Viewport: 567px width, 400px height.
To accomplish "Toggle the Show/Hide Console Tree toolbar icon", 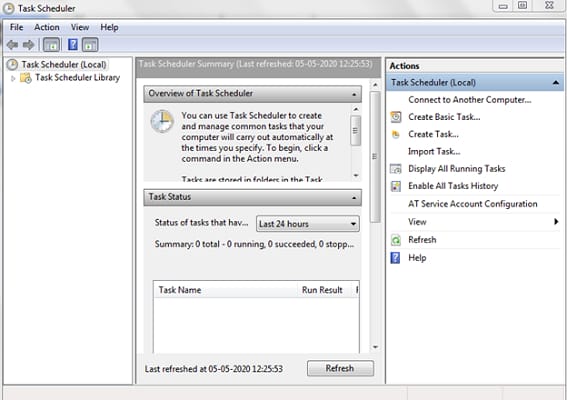I will 51,45.
